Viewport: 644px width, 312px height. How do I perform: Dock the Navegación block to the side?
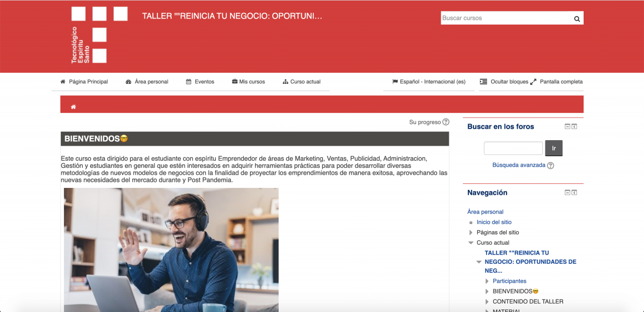[574, 192]
